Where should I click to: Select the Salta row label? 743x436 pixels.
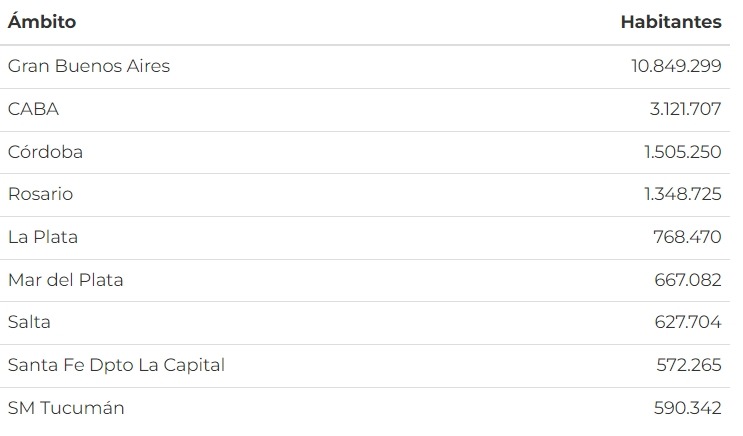tap(29, 322)
